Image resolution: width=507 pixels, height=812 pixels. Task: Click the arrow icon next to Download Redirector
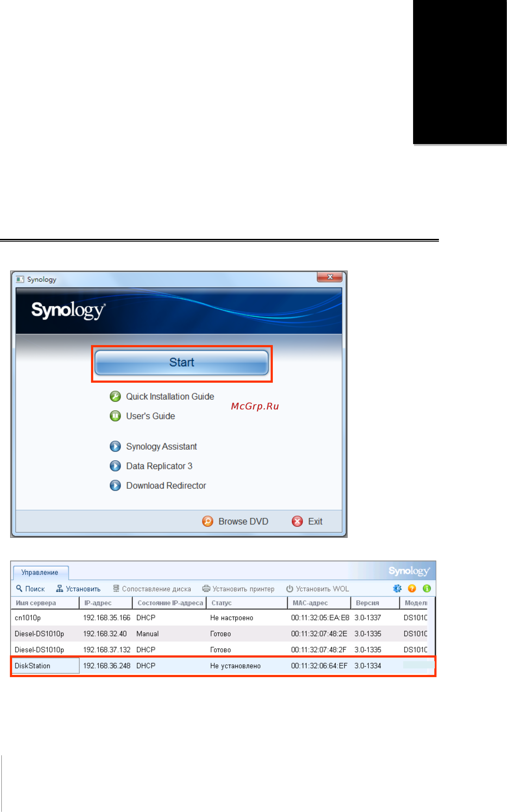tap(115, 486)
